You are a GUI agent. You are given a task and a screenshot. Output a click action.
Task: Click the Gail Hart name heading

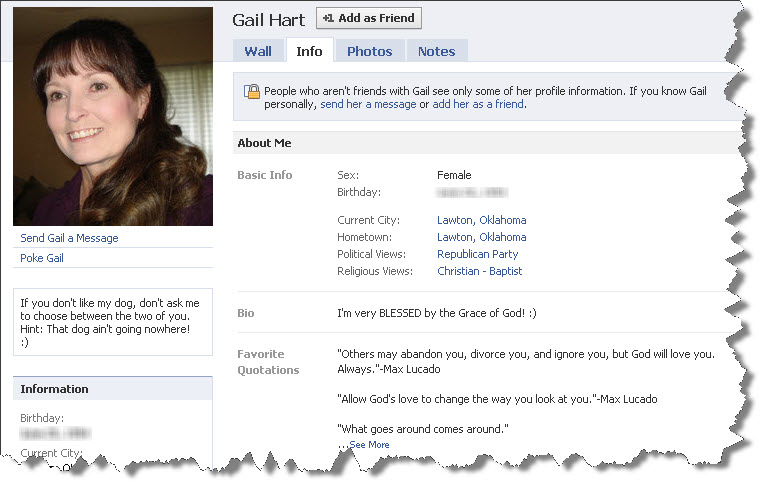pyautogui.click(x=269, y=20)
